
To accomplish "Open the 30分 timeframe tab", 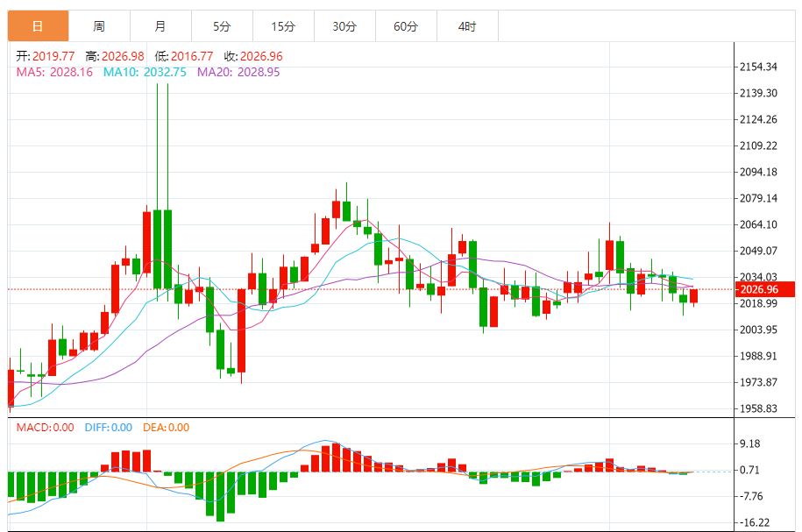I will click(344, 26).
